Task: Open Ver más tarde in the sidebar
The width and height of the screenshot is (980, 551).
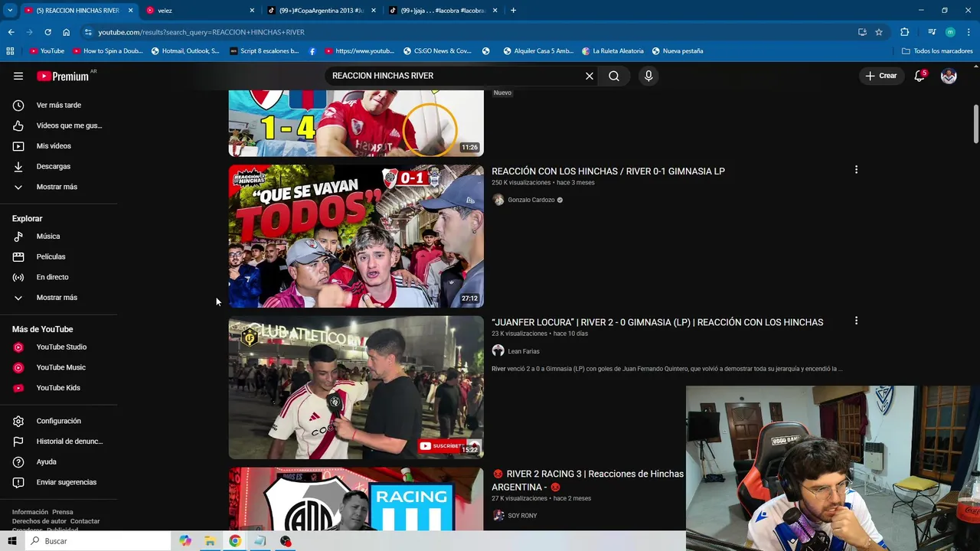Action: [x=58, y=105]
